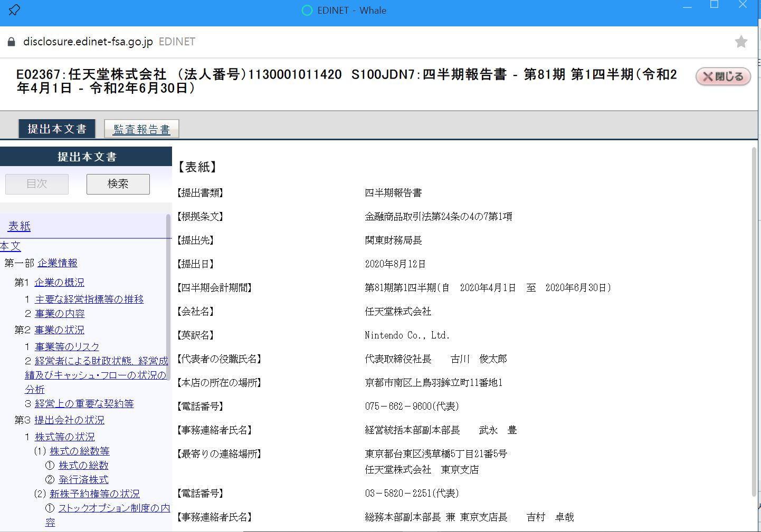Open the 本文 link in the sidebar
This screenshot has width=761, height=532.
(x=10, y=246)
